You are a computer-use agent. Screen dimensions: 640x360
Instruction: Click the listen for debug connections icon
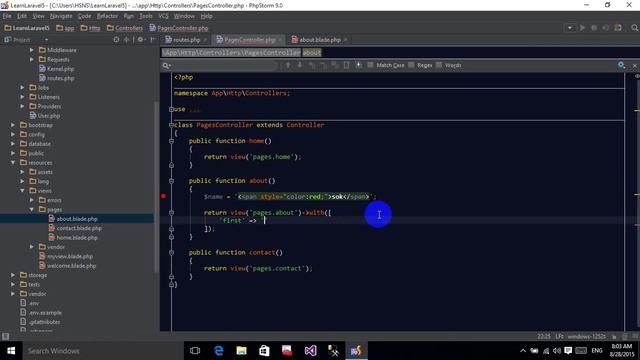point(618,28)
